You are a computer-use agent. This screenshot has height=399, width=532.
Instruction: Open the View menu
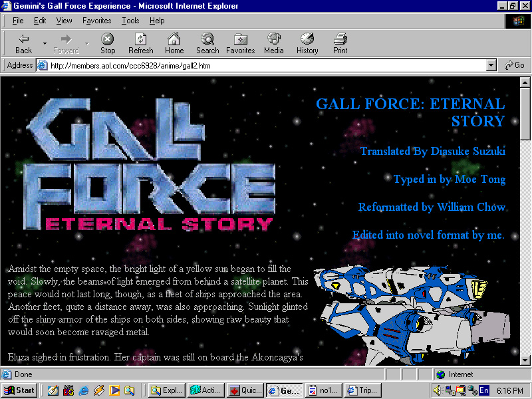coord(64,21)
